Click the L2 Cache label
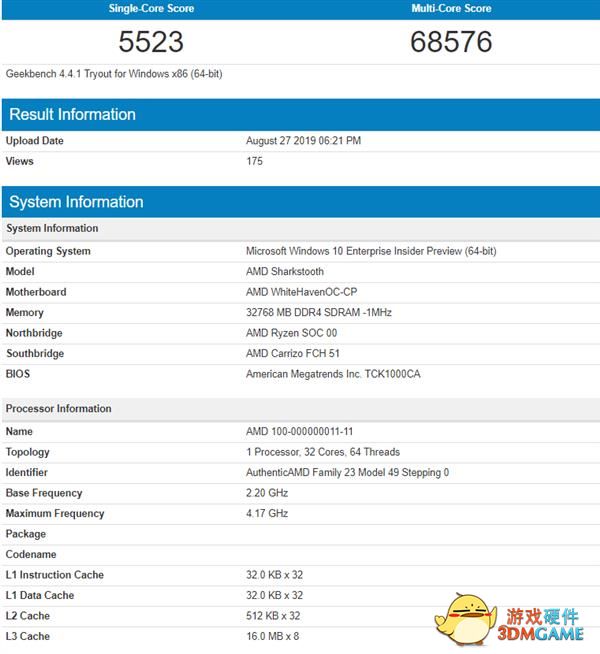600x654 pixels. click(x=28, y=616)
